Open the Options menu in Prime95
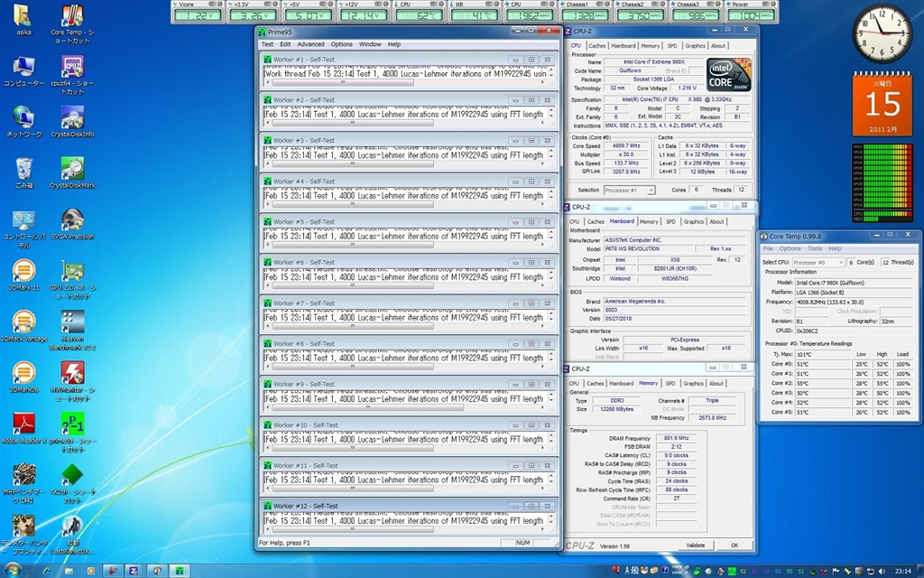924x578 pixels. point(341,44)
